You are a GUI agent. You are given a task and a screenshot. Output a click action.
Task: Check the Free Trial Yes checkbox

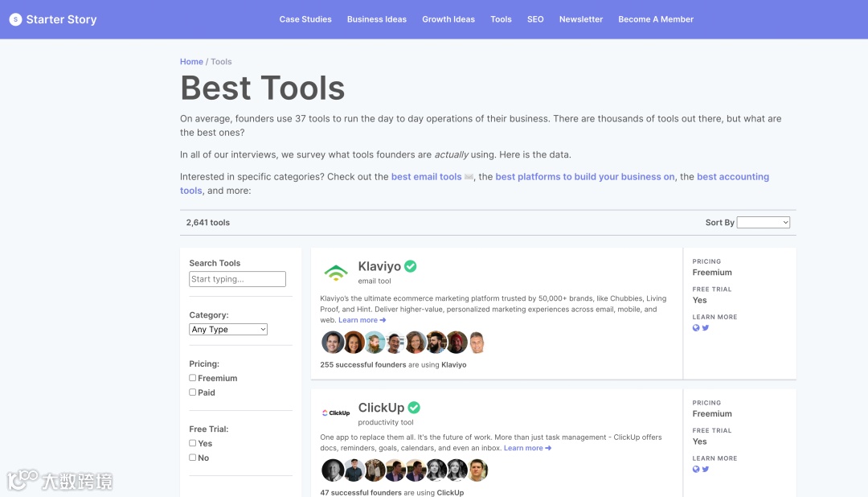click(193, 443)
